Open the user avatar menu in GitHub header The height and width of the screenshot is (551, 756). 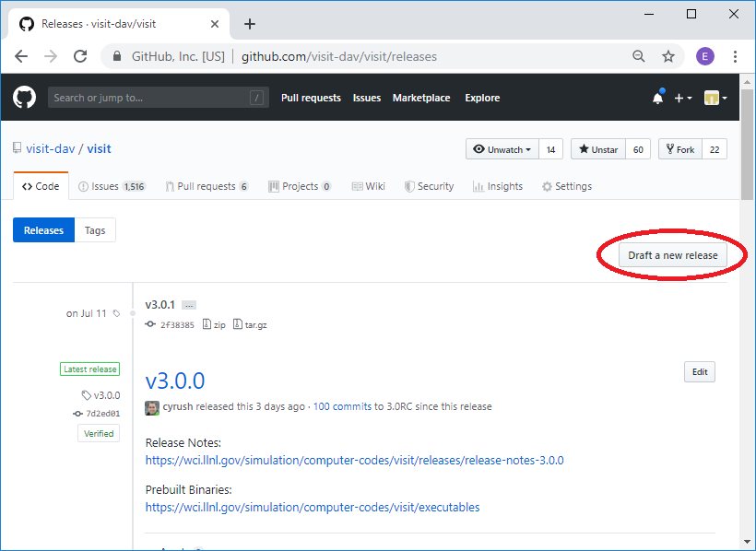[715, 98]
